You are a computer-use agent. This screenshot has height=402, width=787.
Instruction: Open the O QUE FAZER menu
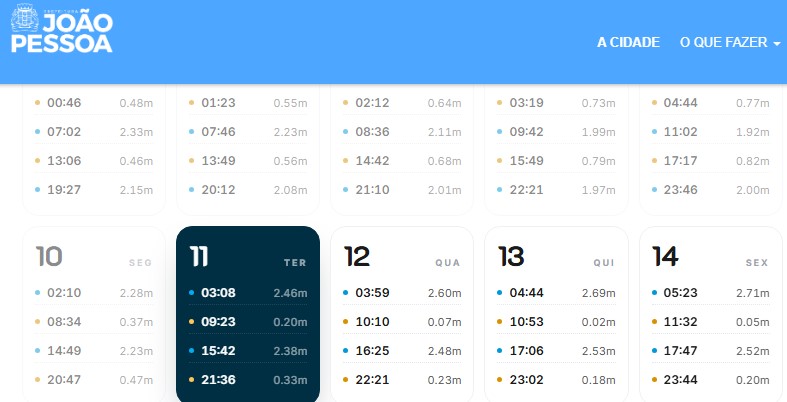click(729, 42)
